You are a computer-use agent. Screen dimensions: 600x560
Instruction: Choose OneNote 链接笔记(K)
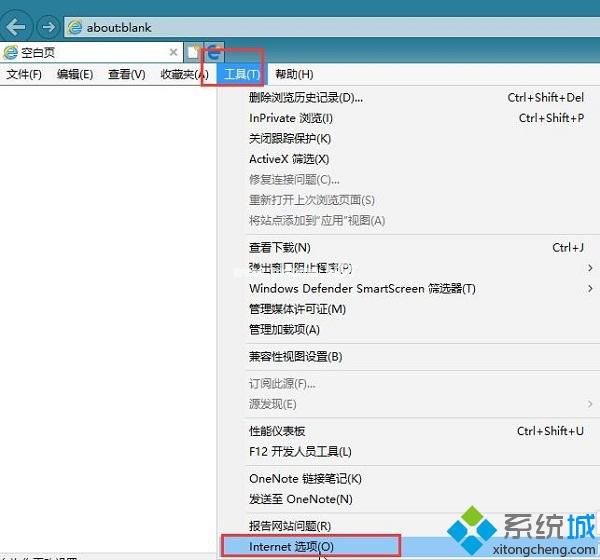[408, 478]
